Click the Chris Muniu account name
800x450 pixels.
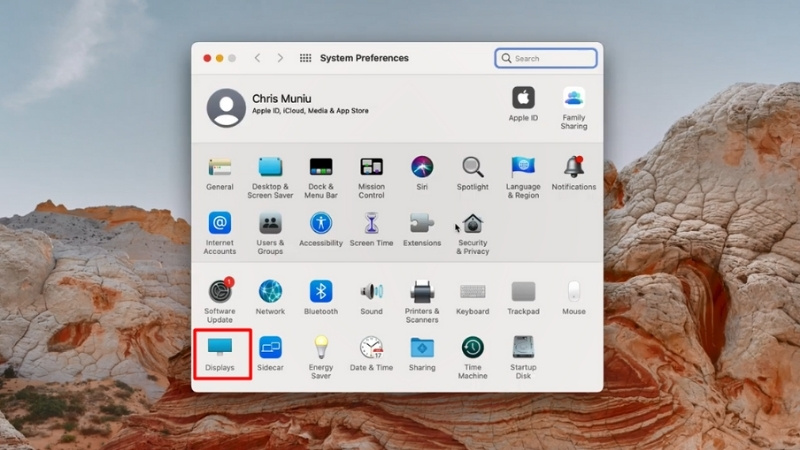[282, 98]
